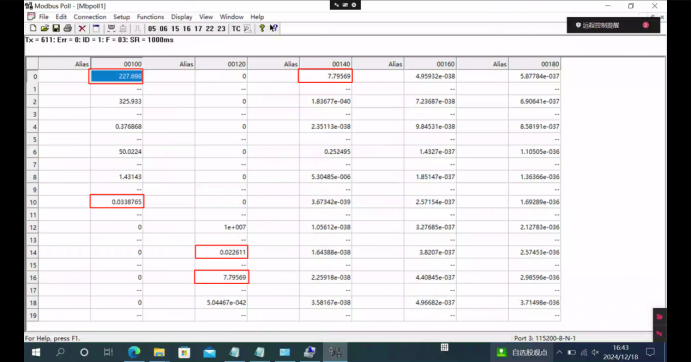
Task: Open the Display menu
Action: [182, 17]
